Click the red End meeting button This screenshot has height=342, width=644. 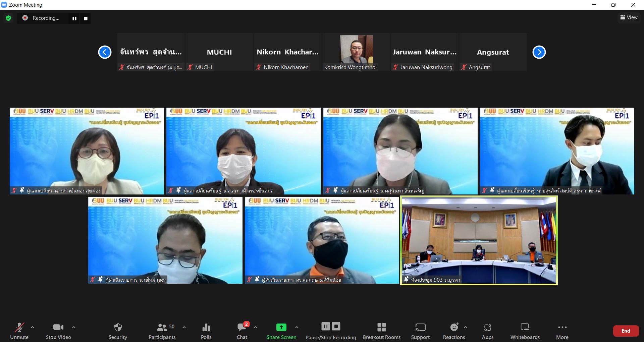click(x=626, y=331)
